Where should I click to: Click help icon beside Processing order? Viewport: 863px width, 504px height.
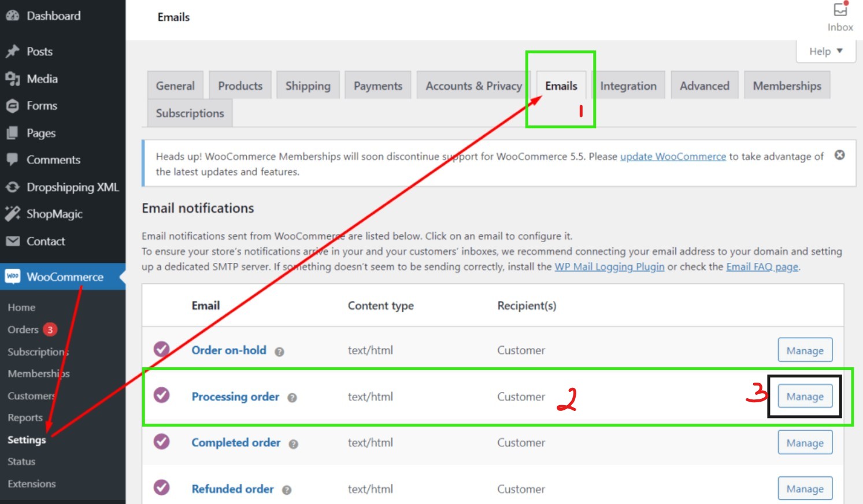point(292,398)
